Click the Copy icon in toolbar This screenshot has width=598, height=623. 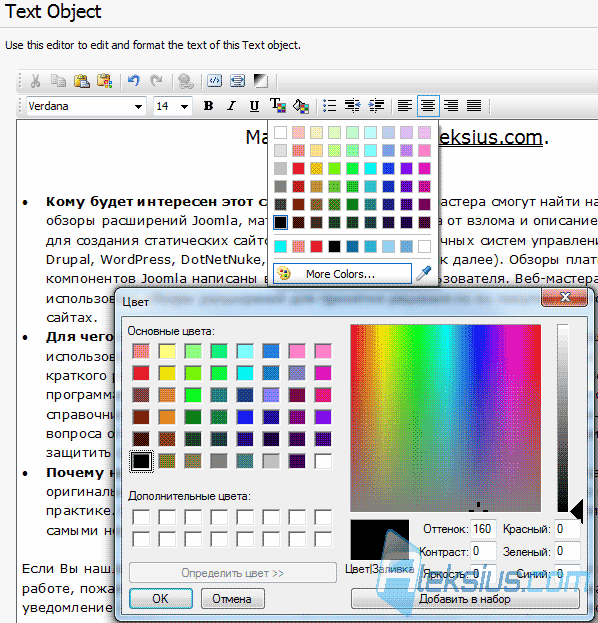[x=58, y=81]
